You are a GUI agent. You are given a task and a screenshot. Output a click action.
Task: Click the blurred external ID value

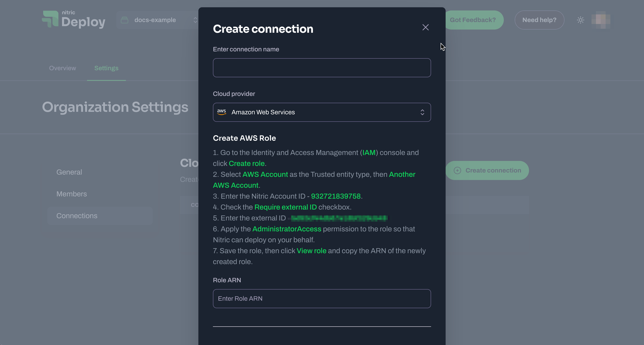coord(339,218)
